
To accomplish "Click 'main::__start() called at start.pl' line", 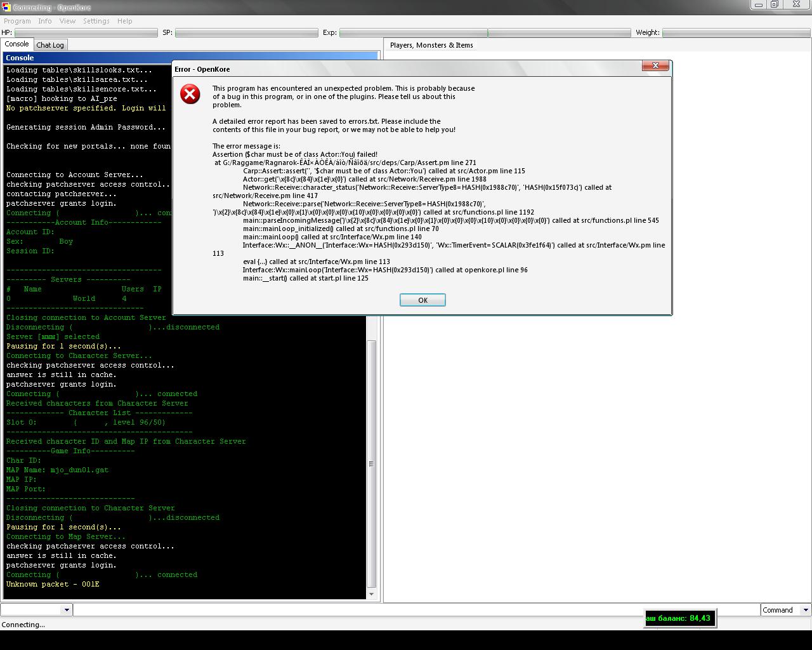I will (x=305, y=278).
